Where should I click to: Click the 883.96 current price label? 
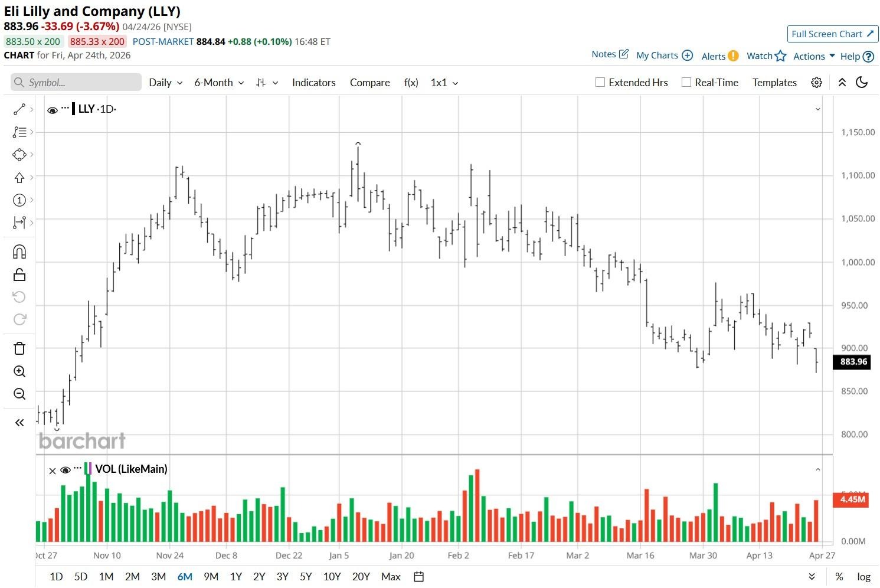tap(852, 362)
